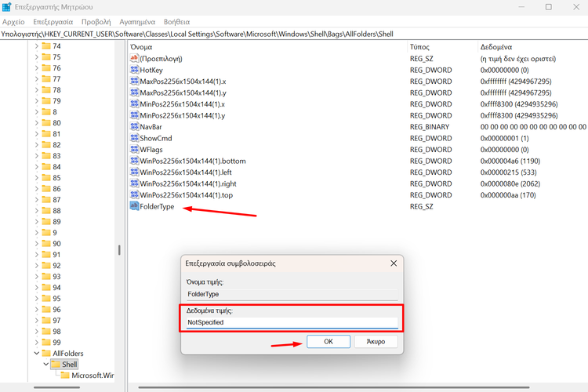Expand tree key 96
The height and width of the screenshot is (392, 588).
pyautogui.click(x=36, y=310)
